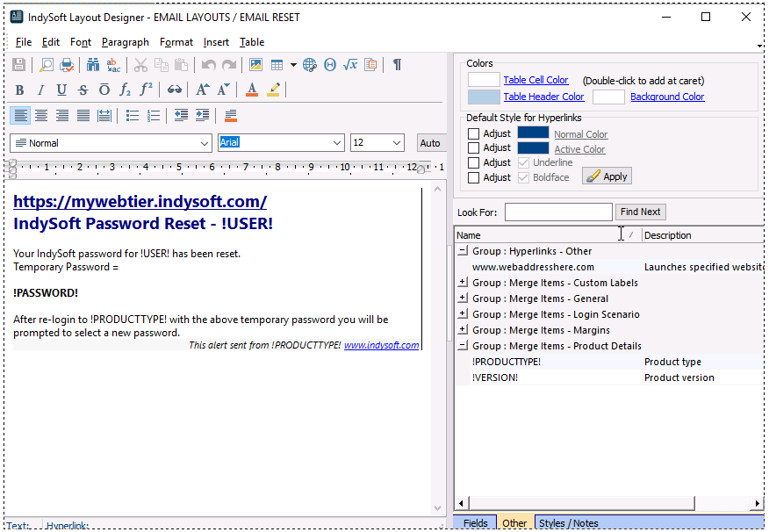
Task: Check Adjust box beside Active Color
Action: pyautogui.click(x=474, y=148)
